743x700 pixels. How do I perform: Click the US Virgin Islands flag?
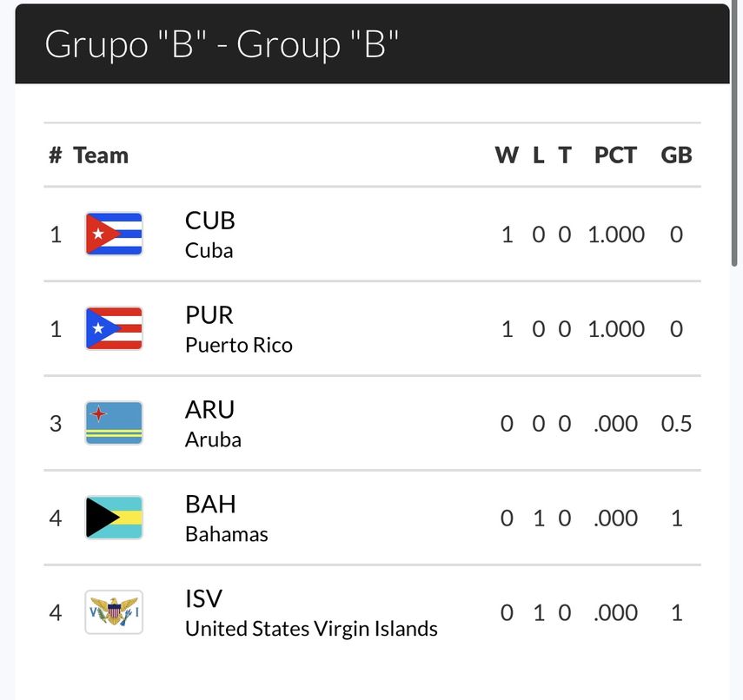pyautogui.click(x=114, y=612)
